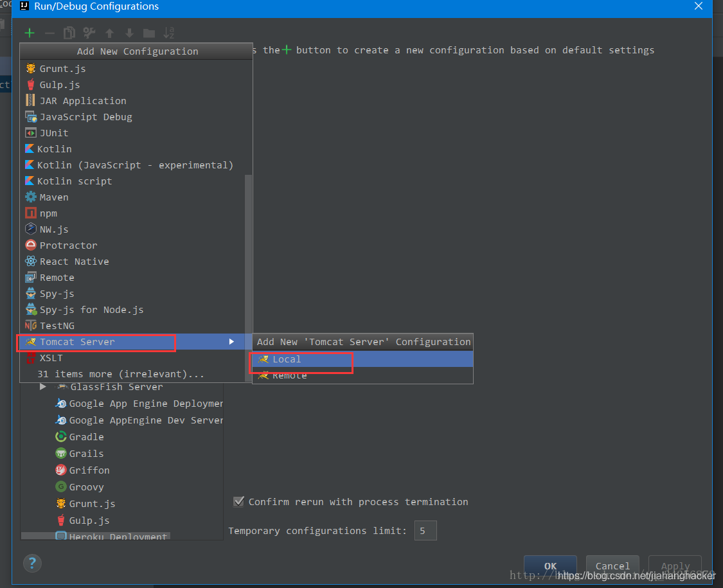Screen dimensions: 723x588
Task: Choose Remote in Tomcat Server submenu
Action: point(363,375)
